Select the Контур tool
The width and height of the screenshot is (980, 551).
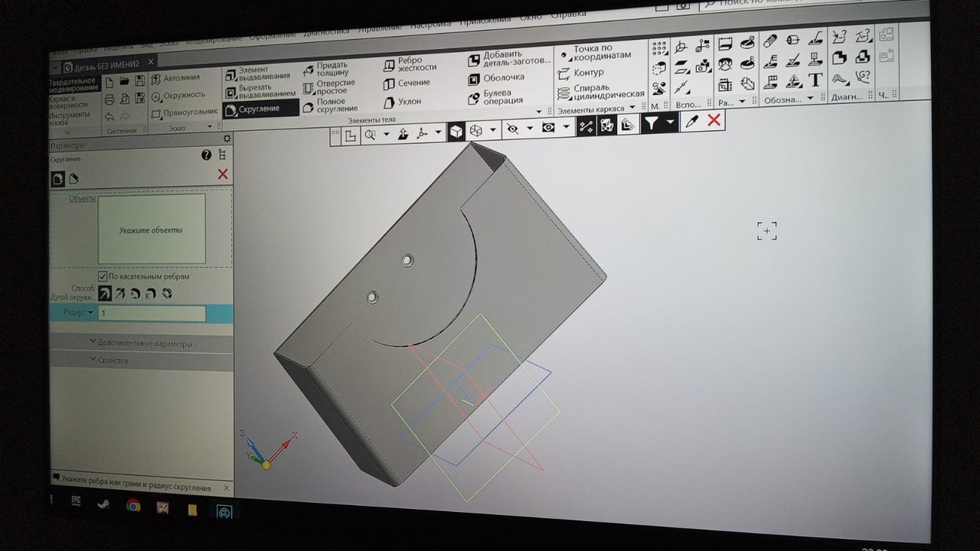pos(582,73)
